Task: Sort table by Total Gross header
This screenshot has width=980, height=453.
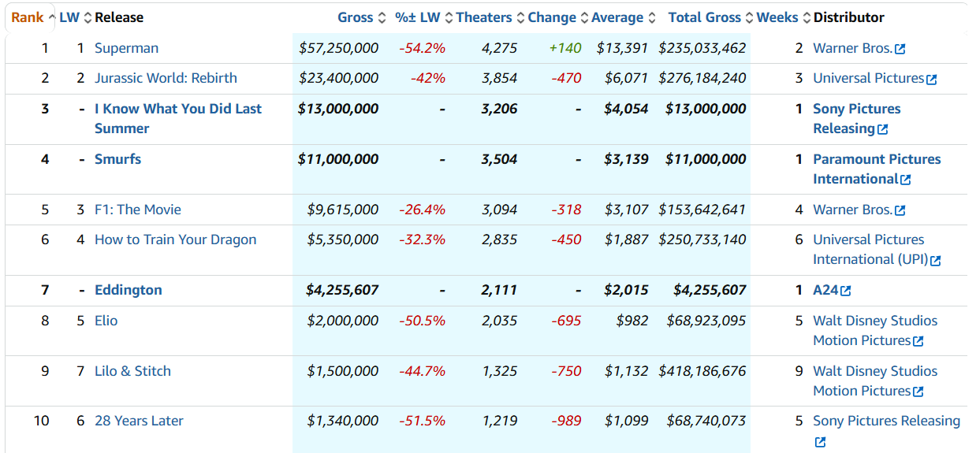Action: (x=705, y=17)
